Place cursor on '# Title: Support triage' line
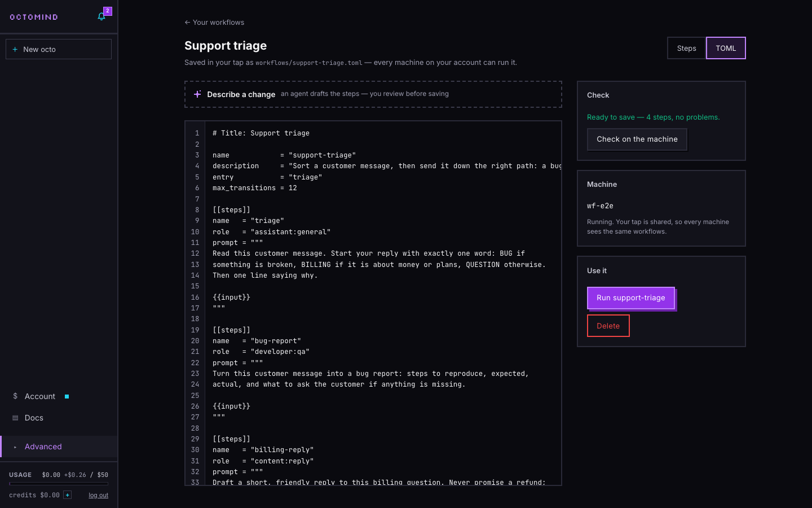812x508 pixels. [x=261, y=133]
